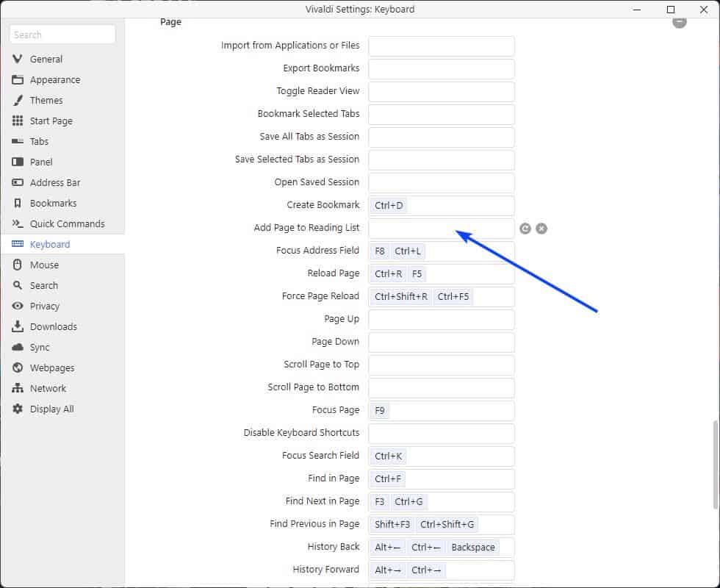Click the empty Page Down shortcut field
The image size is (720, 588).
(x=441, y=343)
